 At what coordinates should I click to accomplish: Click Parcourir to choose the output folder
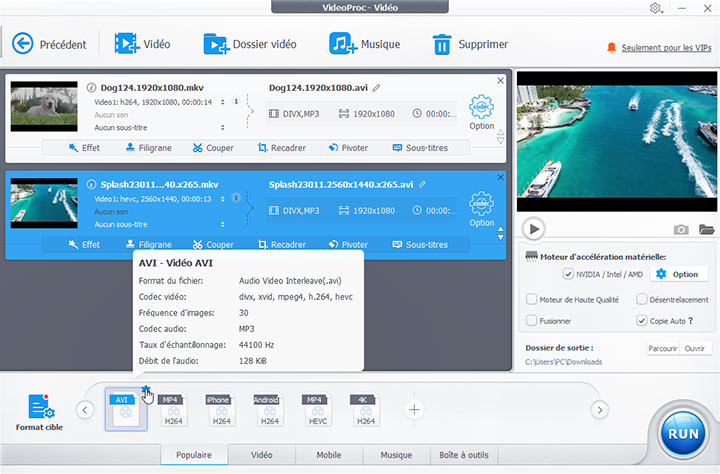663,349
